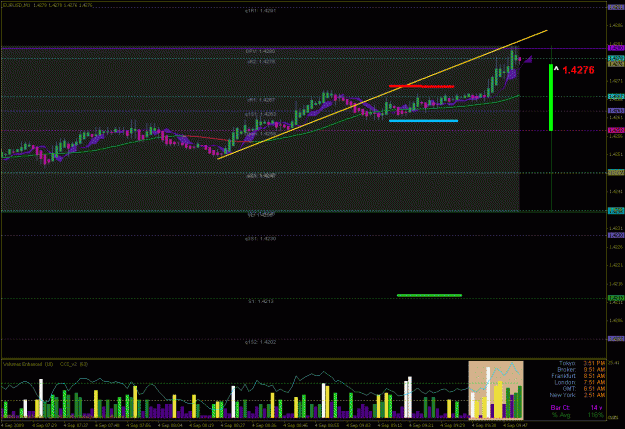Click the red 1.4276 price label
This screenshot has width=625, height=429.
pos(578,70)
